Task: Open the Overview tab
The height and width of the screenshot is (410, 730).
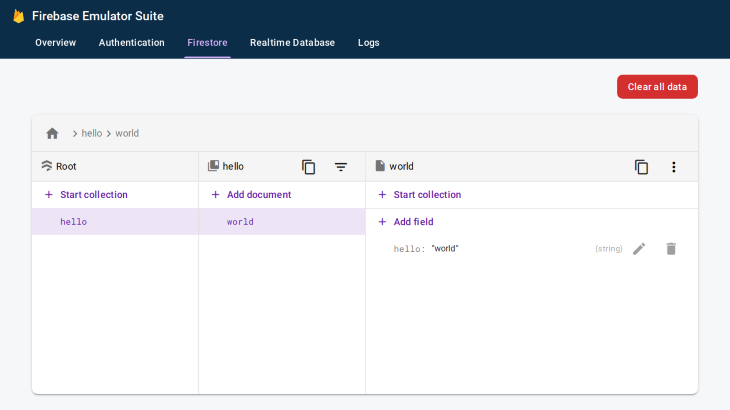Action: (x=55, y=42)
